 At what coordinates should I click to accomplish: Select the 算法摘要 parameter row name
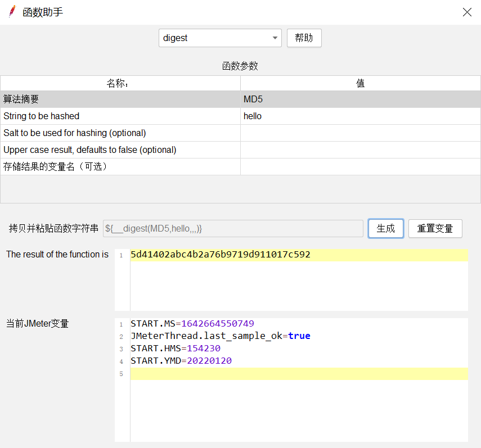click(120, 99)
